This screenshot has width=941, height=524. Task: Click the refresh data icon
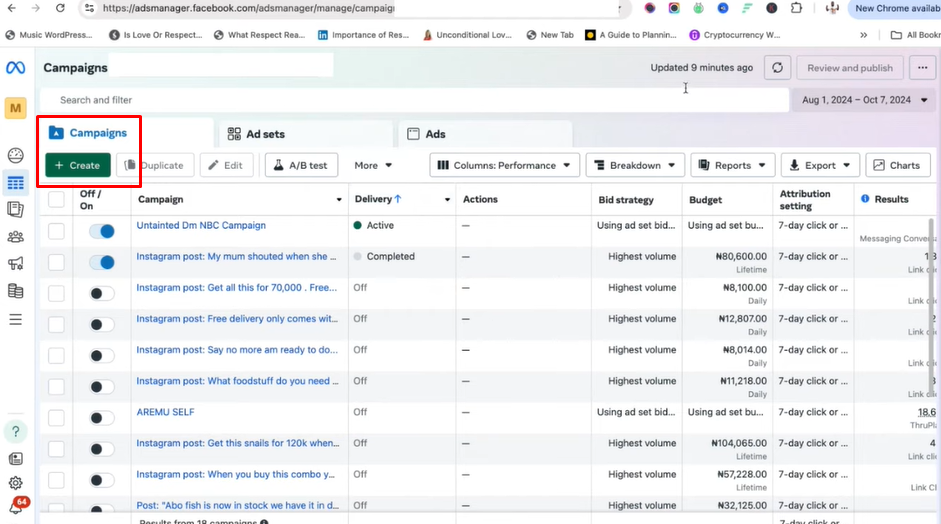click(x=778, y=68)
